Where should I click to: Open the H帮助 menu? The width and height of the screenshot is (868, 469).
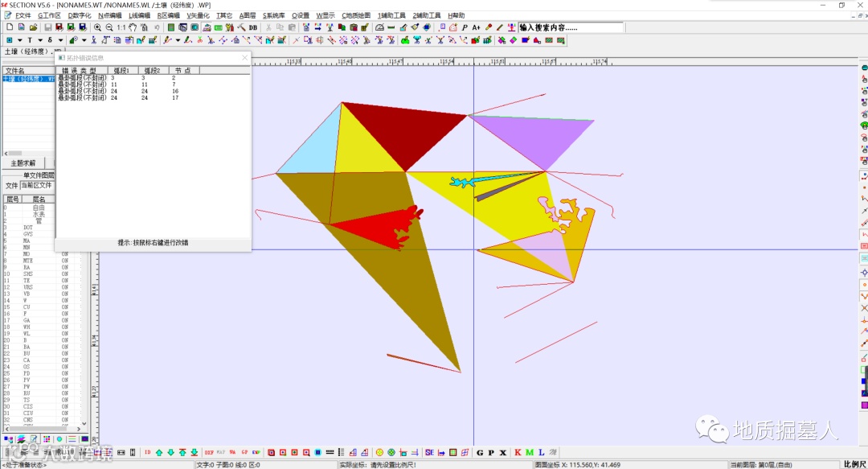[457, 15]
